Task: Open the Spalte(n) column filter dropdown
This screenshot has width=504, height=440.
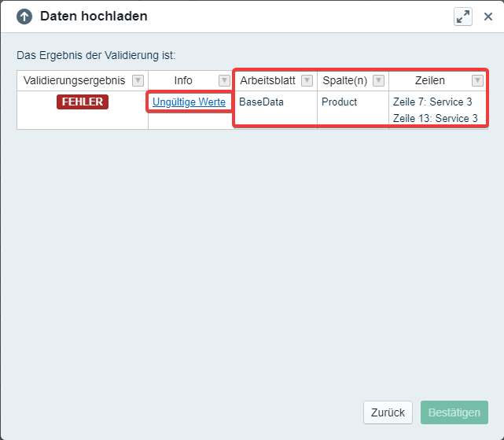Action: point(378,80)
